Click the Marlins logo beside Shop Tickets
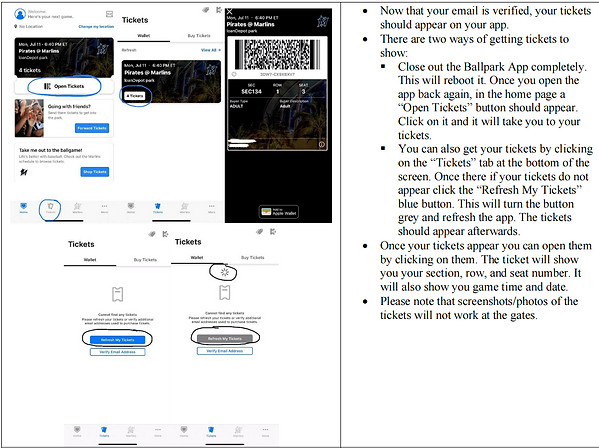Viewport: 599px width, 448px height. click(24, 172)
